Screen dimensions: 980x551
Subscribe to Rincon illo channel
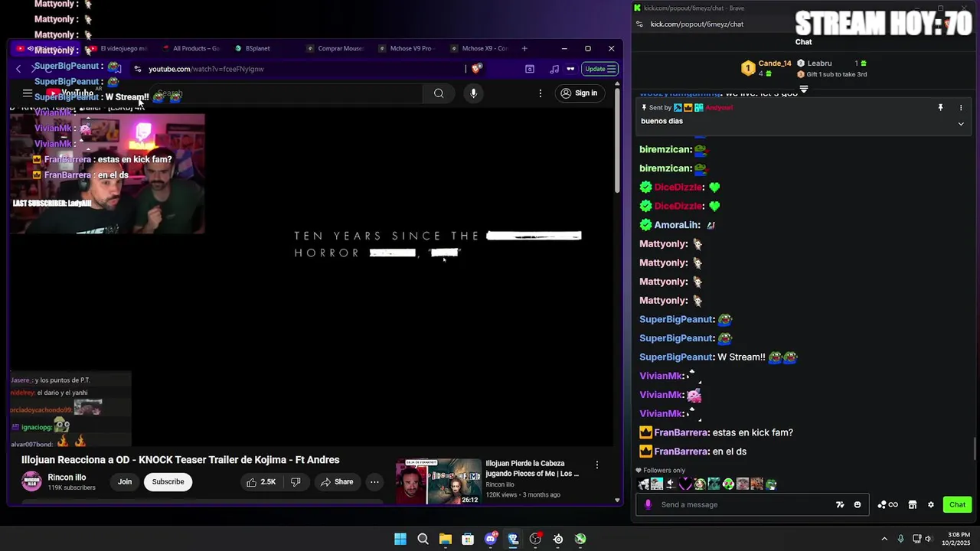168,482
